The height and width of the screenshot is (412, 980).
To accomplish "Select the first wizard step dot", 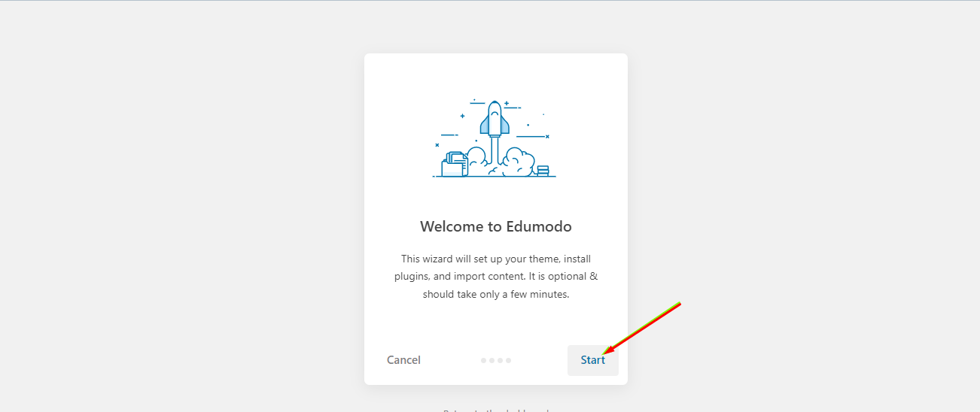I will click(484, 361).
